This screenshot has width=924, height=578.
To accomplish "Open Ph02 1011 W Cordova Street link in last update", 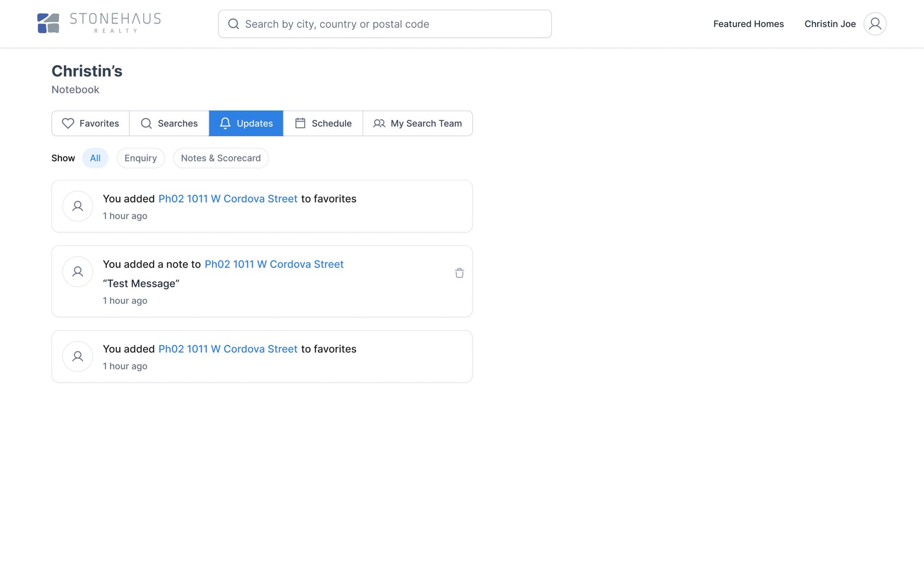I will click(x=228, y=349).
